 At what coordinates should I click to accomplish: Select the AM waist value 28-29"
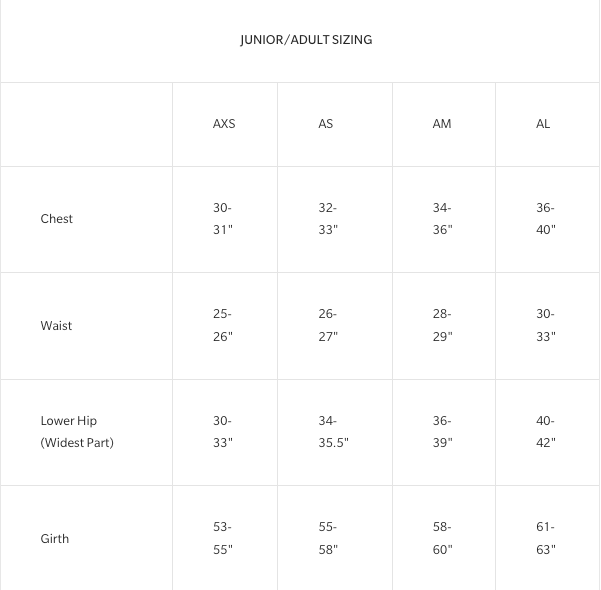(x=442, y=325)
